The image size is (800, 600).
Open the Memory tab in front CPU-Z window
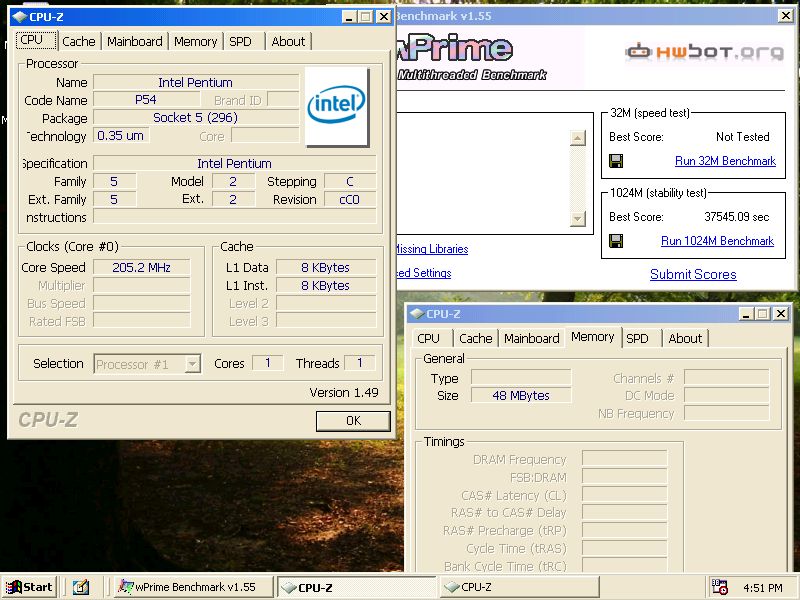pos(195,41)
